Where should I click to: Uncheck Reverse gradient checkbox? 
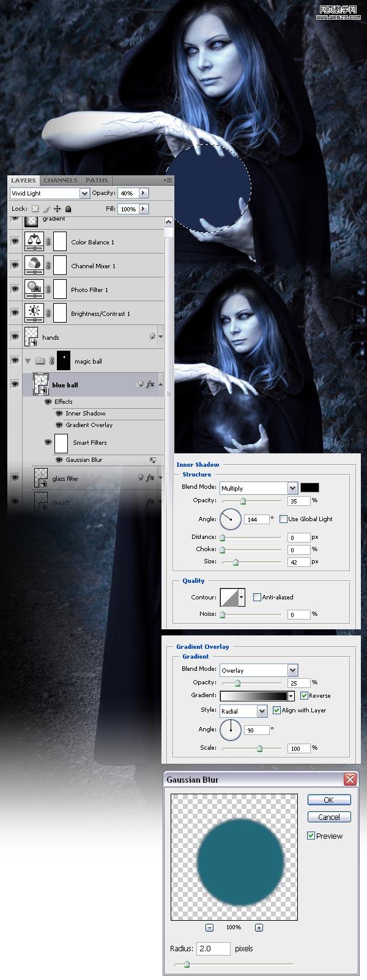tap(304, 695)
